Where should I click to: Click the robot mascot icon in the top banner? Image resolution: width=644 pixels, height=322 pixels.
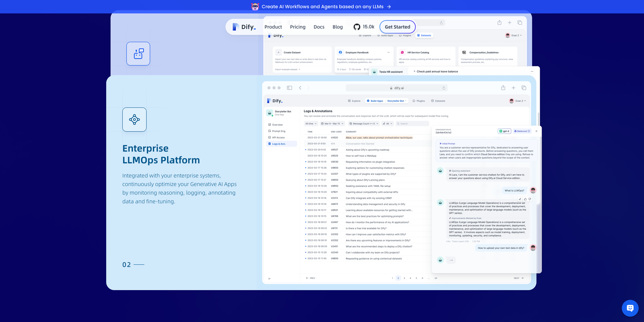click(255, 6)
